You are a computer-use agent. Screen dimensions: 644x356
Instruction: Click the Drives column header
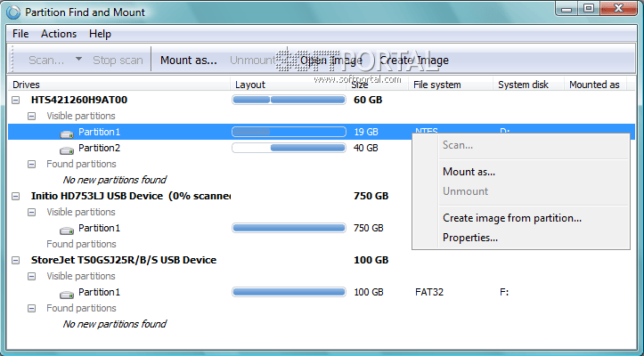click(x=119, y=85)
